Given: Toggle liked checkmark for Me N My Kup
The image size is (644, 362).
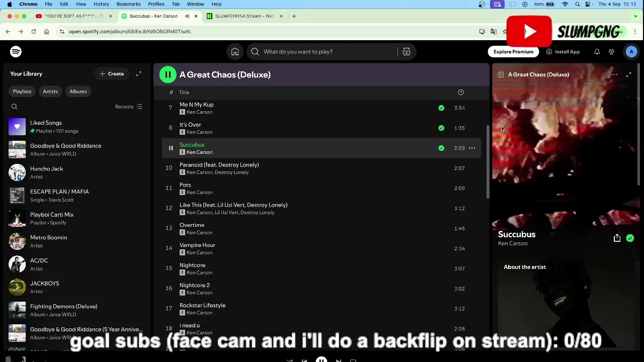Looking at the screenshot, I should click(441, 108).
